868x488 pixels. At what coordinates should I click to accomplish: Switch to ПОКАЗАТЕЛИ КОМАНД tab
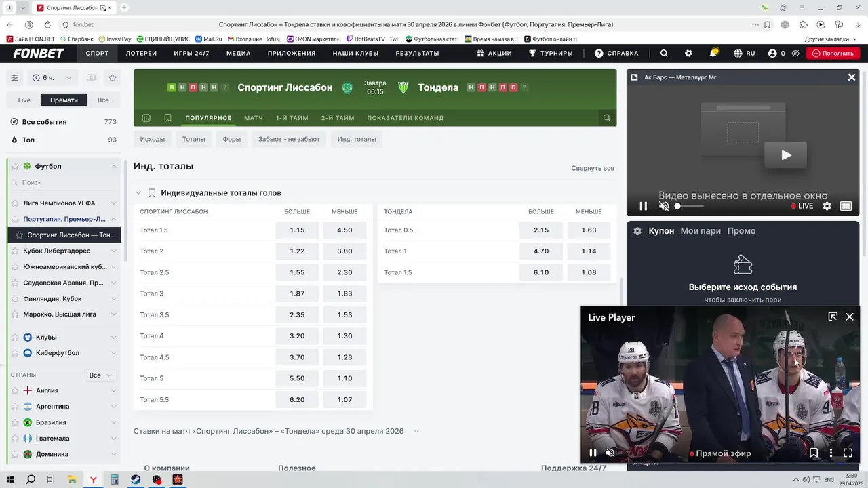406,118
